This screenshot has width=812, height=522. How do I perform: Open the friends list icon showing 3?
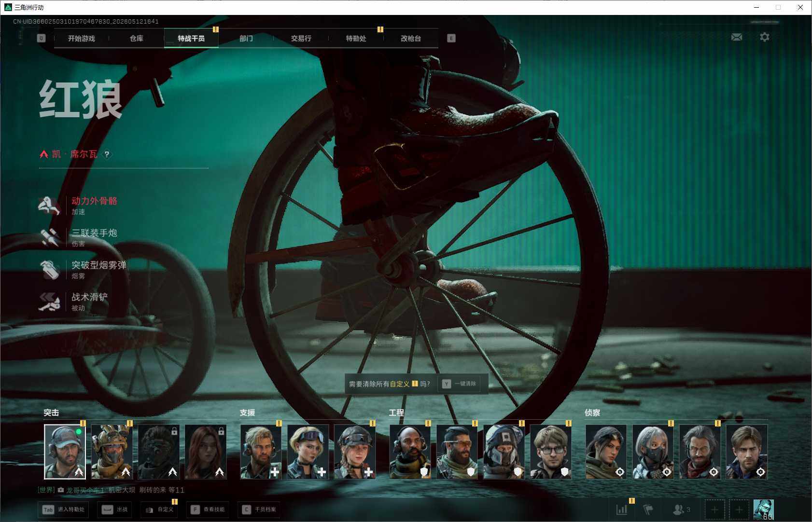[x=681, y=509]
